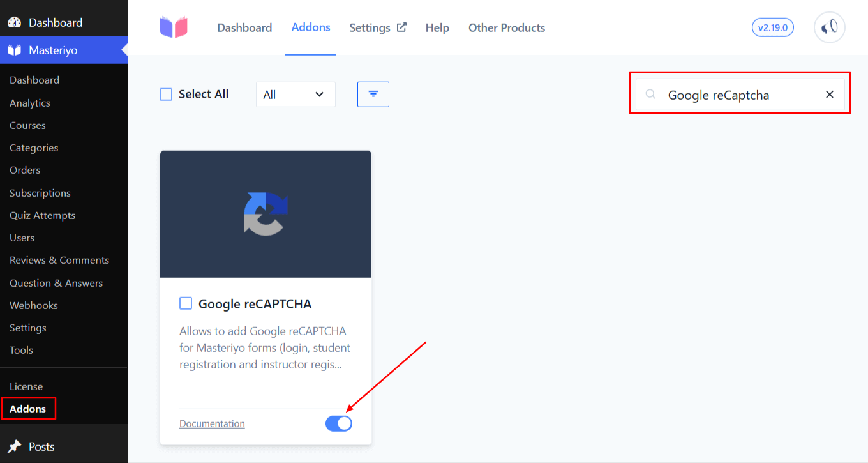Open the announcements megaphone icon
868x463 pixels.
[830, 27]
